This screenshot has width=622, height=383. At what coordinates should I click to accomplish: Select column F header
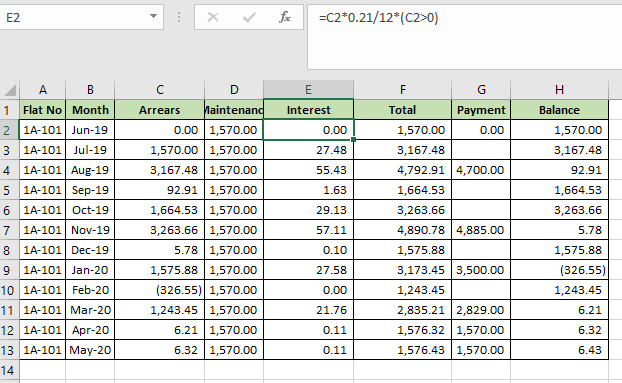(402, 90)
